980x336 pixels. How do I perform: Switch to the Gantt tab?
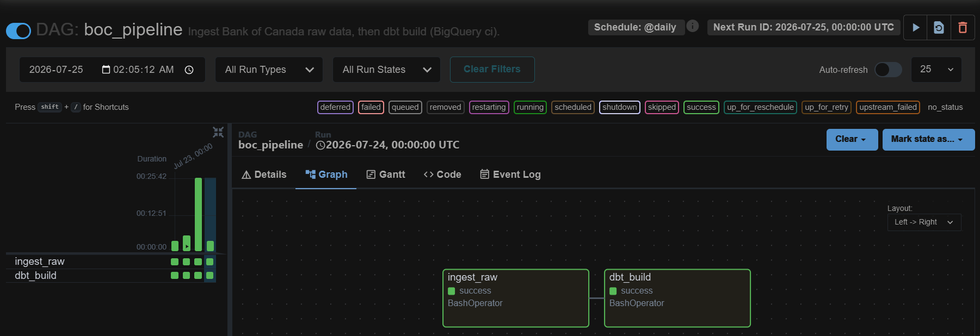(386, 175)
